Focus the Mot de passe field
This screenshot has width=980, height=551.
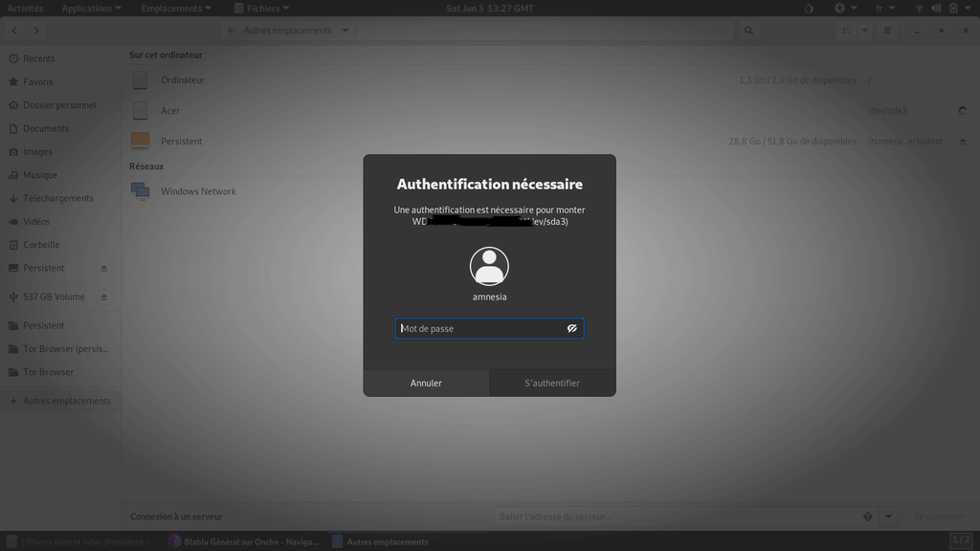tap(479, 328)
